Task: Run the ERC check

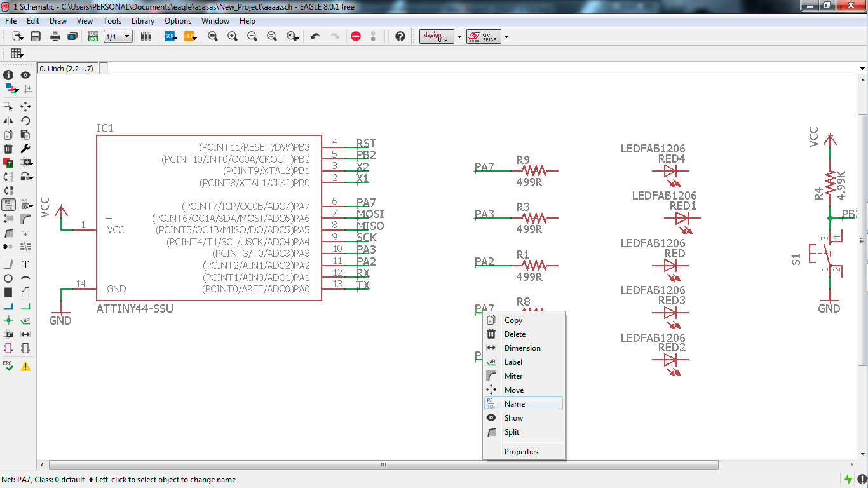Action: 8,366
